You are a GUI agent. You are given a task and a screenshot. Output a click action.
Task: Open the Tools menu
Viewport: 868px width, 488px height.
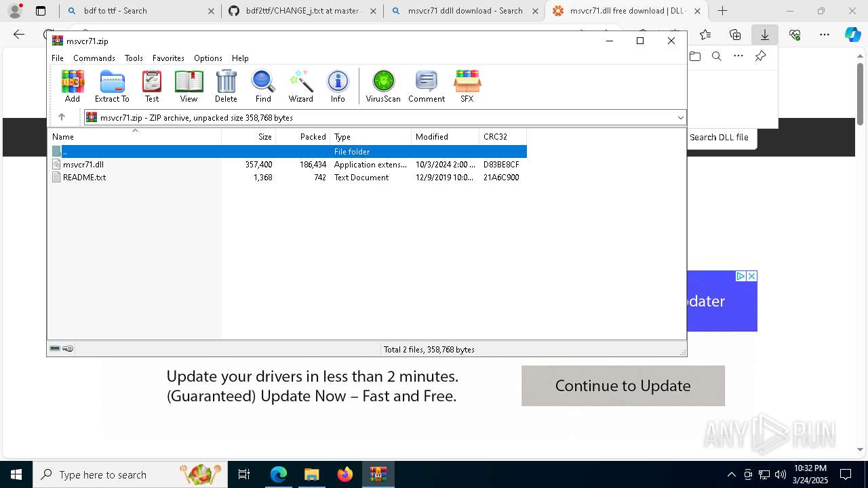134,58
